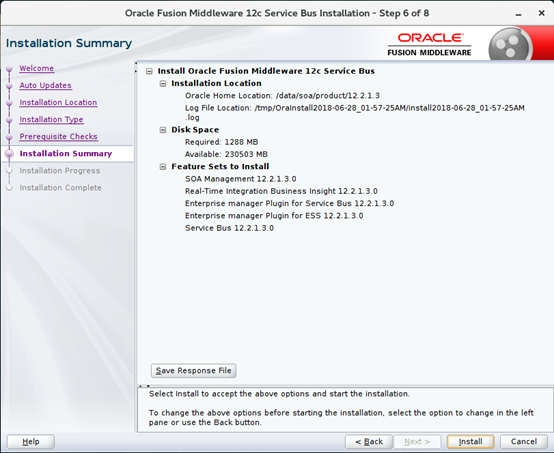Image resolution: width=554 pixels, height=453 pixels.
Task: Select the Oracle Home Location row
Action: (x=282, y=96)
